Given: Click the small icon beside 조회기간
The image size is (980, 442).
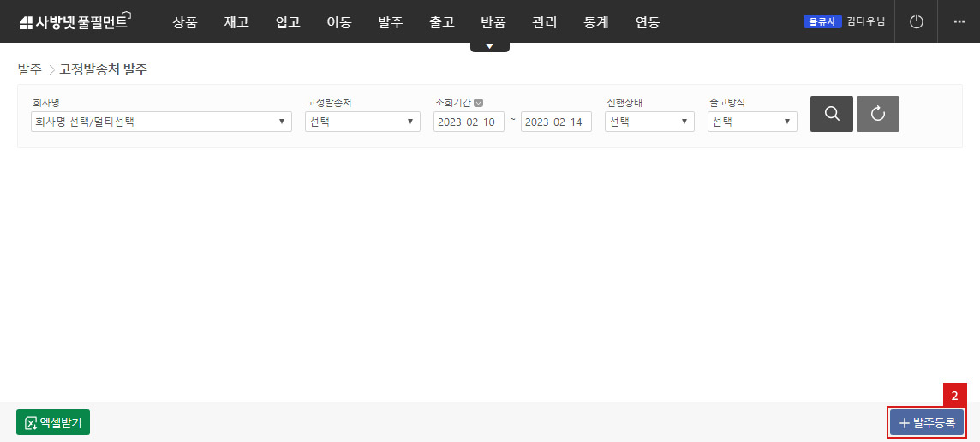Looking at the screenshot, I should tap(478, 103).
